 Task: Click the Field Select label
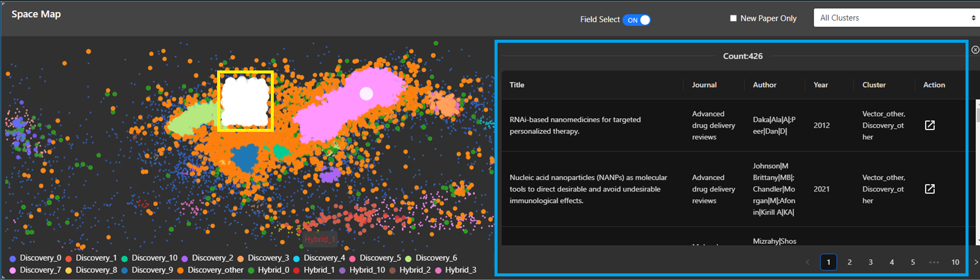coord(599,20)
